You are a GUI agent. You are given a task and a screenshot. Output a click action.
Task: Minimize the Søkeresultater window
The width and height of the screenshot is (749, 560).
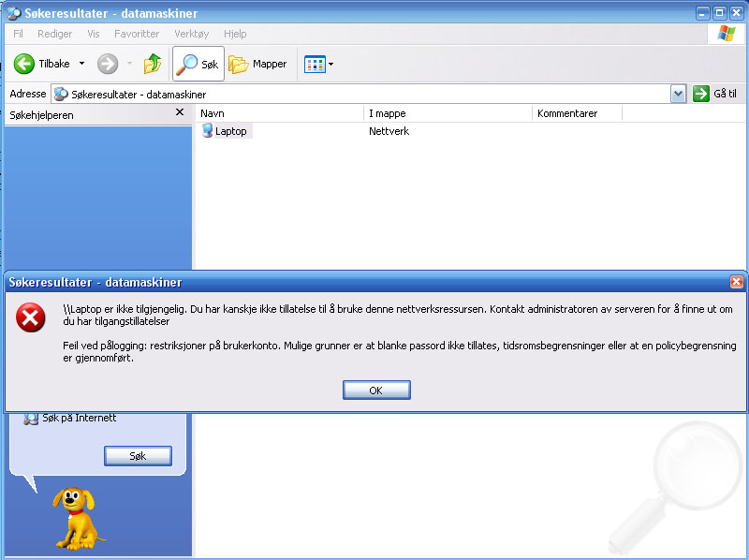click(x=702, y=13)
